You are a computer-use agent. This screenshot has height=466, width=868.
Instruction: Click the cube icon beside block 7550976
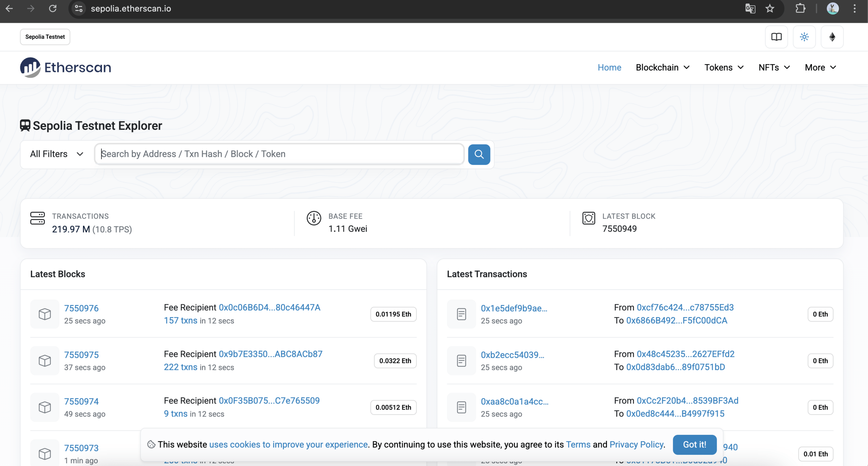[45, 314]
